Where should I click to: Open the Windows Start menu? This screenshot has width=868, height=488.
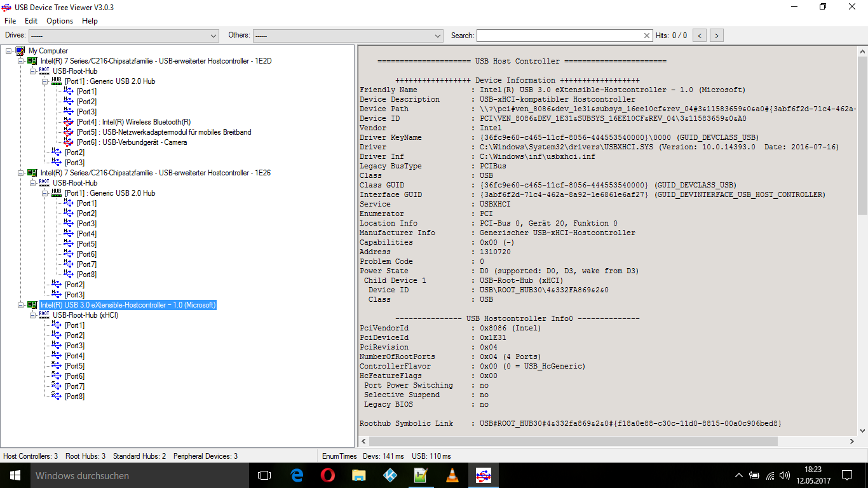(15, 475)
